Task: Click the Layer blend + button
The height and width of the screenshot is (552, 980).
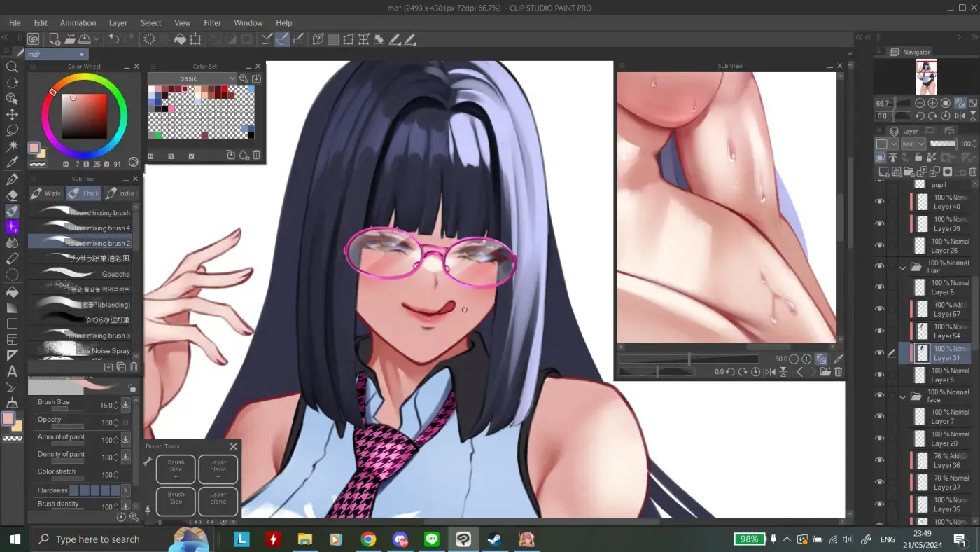Action: pyautogui.click(x=218, y=469)
